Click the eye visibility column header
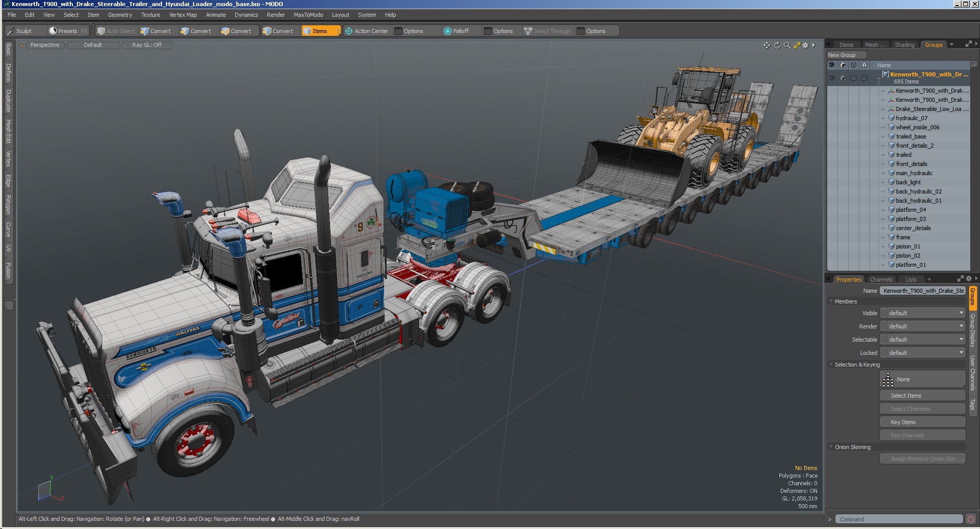 832,65
